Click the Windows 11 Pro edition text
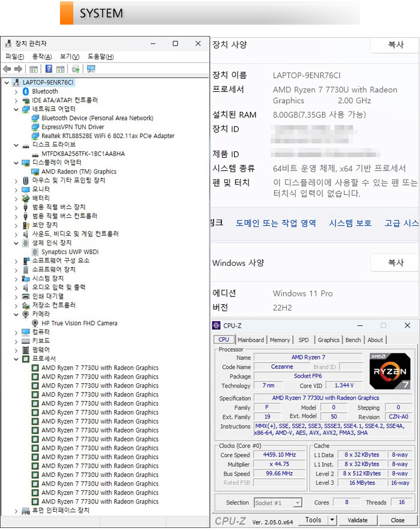The image size is (420, 531). click(303, 293)
